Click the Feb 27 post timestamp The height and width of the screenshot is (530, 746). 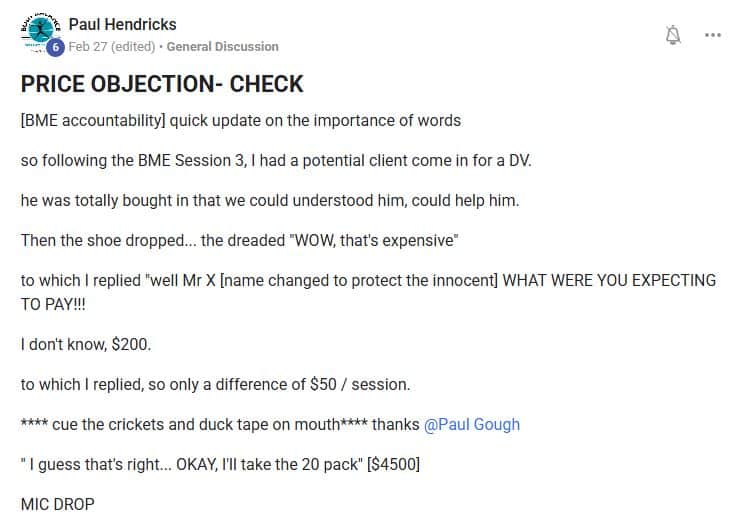pos(112,47)
